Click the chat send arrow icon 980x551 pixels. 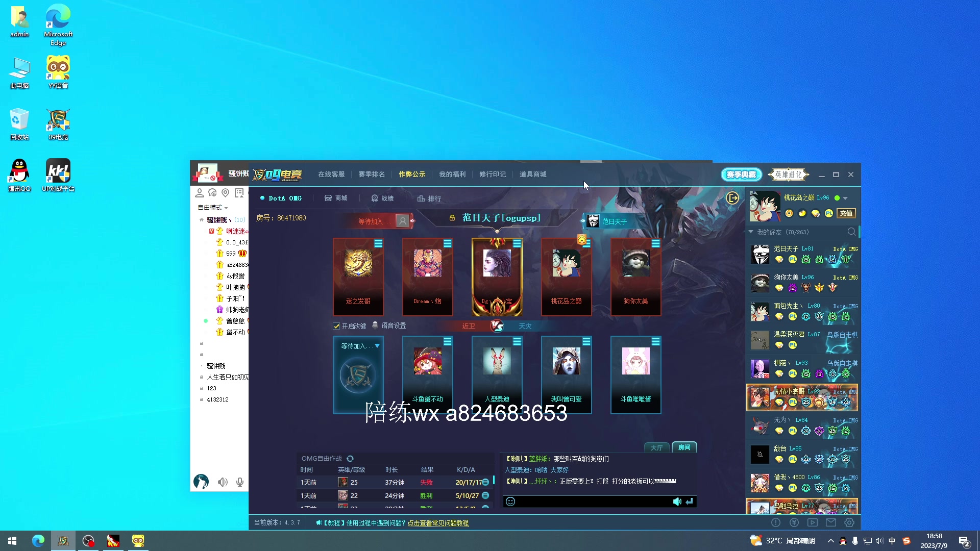click(690, 502)
